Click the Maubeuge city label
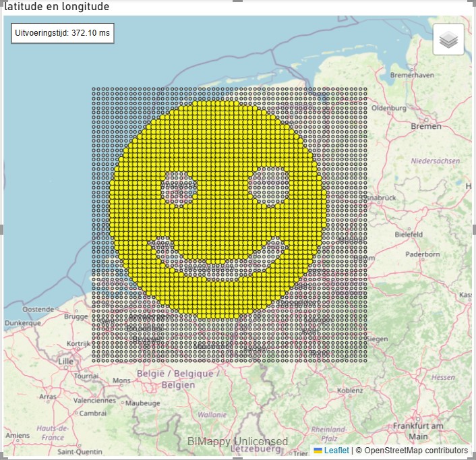476x460 pixels. pos(143,403)
